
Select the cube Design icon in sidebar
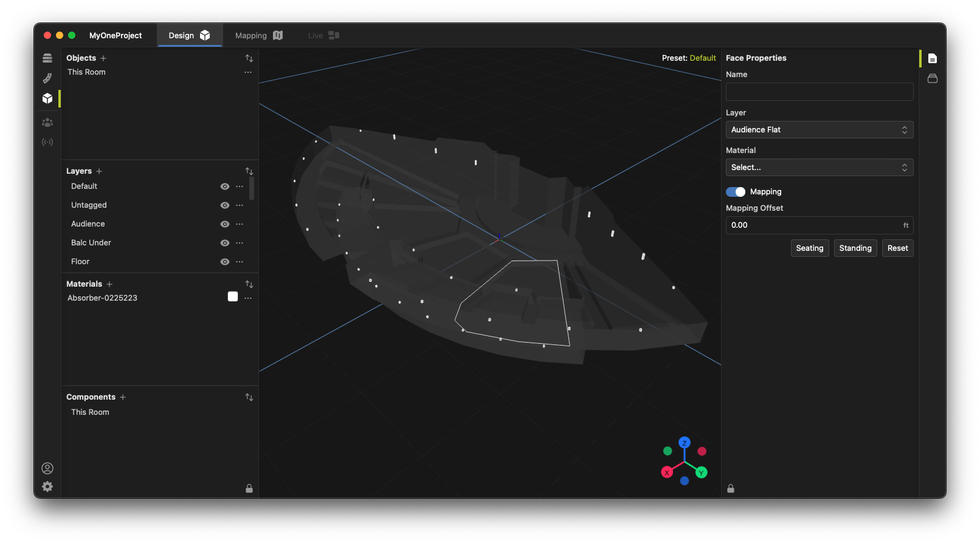(47, 98)
